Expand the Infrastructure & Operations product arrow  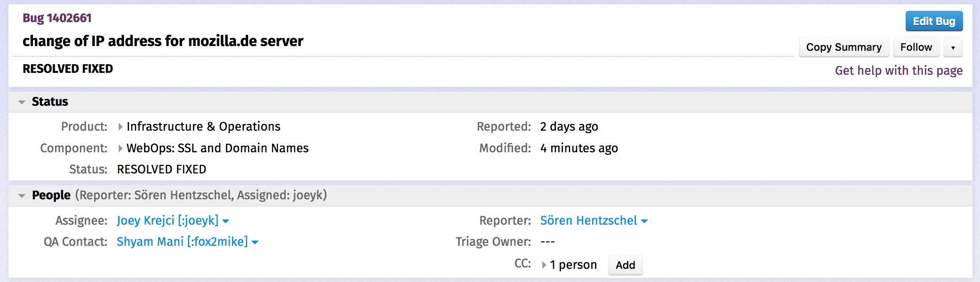tap(120, 127)
